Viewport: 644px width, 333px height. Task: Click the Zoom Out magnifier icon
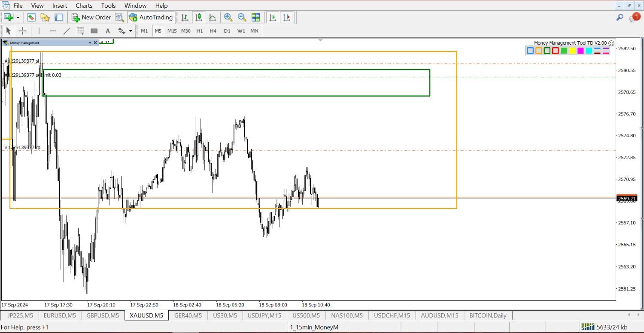click(242, 17)
